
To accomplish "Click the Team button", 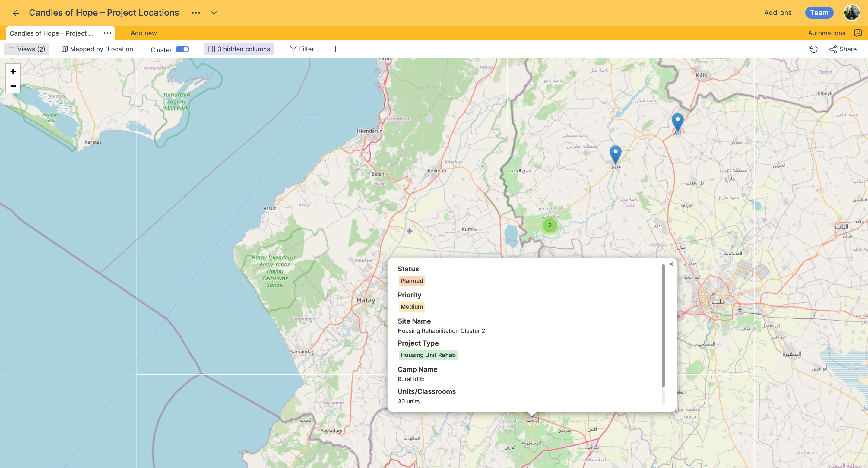I will (819, 12).
